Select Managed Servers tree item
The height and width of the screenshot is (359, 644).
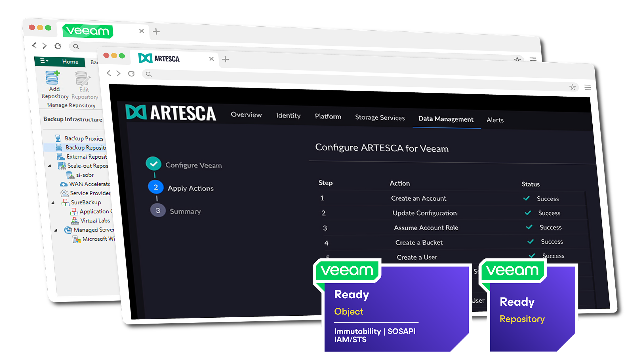(89, 230)
